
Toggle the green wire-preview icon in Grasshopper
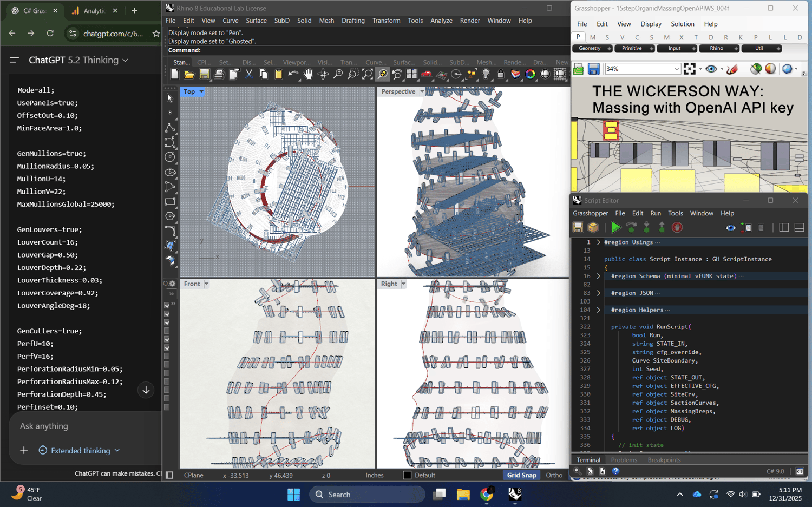[x=756, y=69]
